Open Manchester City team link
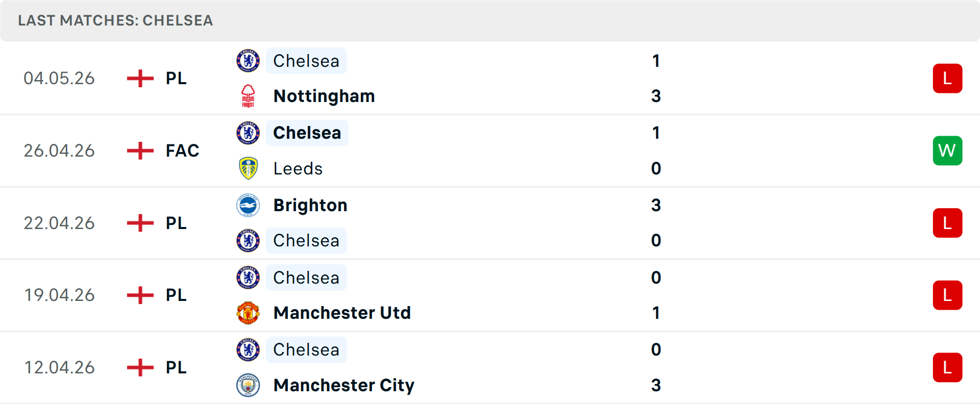The height and width of the screenshot is (404, 980). (344, 385)
